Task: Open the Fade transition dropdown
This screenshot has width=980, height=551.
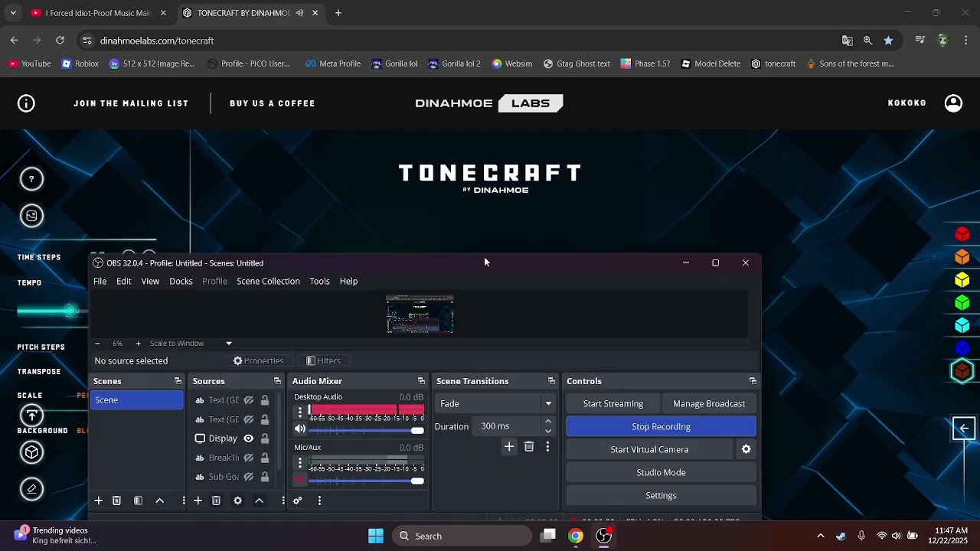Action: pos(548,403)
